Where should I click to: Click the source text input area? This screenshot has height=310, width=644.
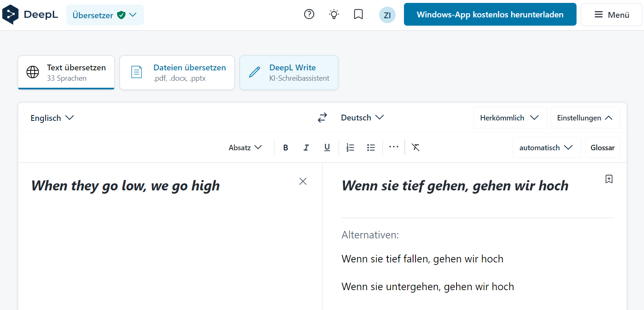pyautogui.click(x=170, y=236)
